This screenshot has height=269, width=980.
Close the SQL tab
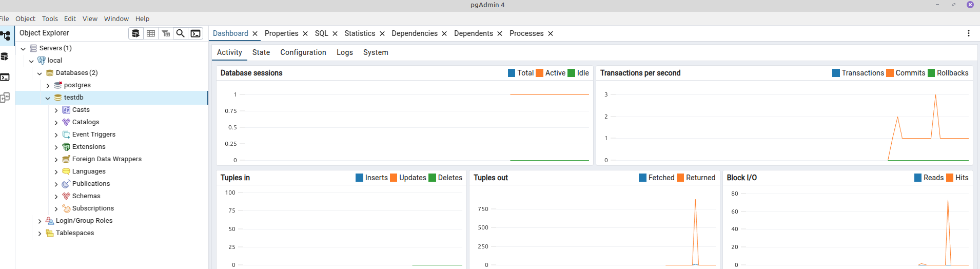click(335, 34)
